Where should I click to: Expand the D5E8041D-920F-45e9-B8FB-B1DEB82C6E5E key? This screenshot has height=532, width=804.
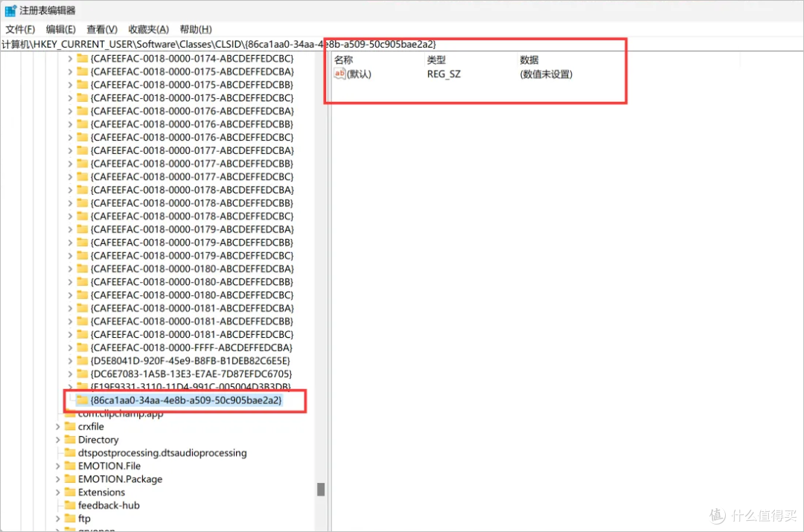(x=70, y=361)
